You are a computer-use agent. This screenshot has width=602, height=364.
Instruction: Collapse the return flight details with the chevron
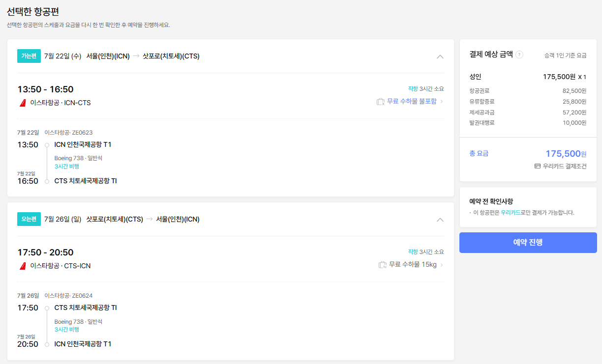click(440, 220)
